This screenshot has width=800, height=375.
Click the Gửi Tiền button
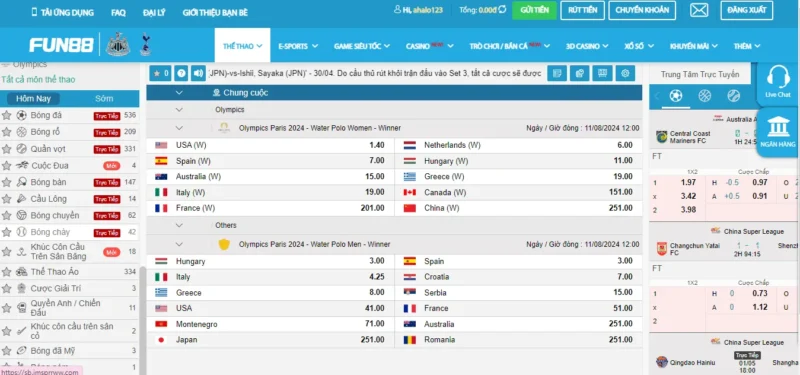pos(534,10)
